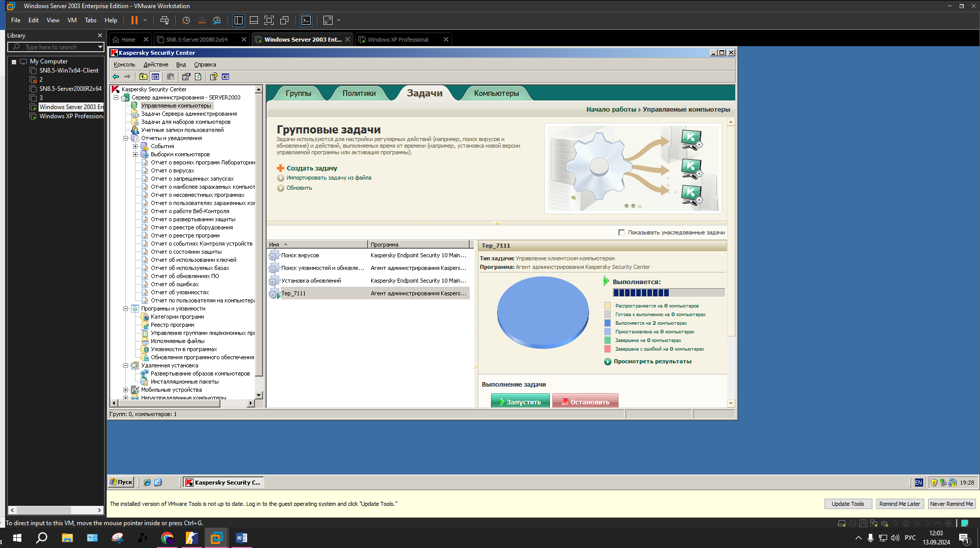The width and height of the screenshot is (980, 548).
Task: Toggle the action pane toolbar icon
Action: pos(225,77)
